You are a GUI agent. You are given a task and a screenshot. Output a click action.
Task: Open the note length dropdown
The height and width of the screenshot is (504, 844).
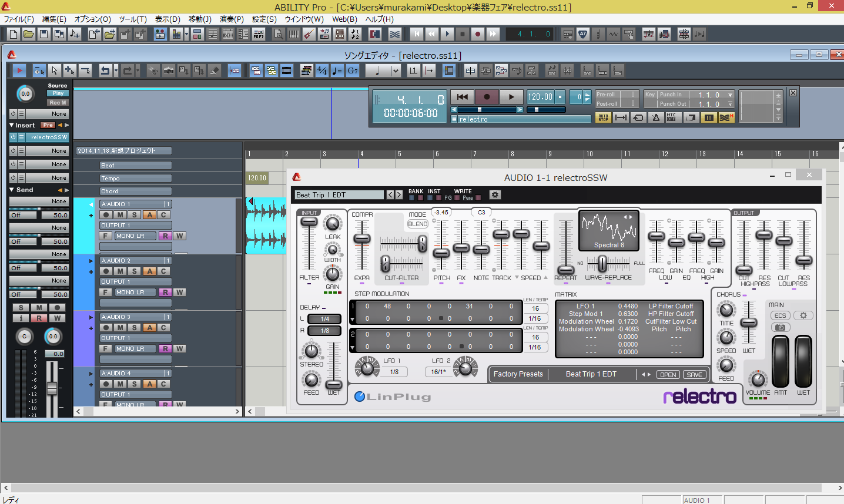pos(396,70)
